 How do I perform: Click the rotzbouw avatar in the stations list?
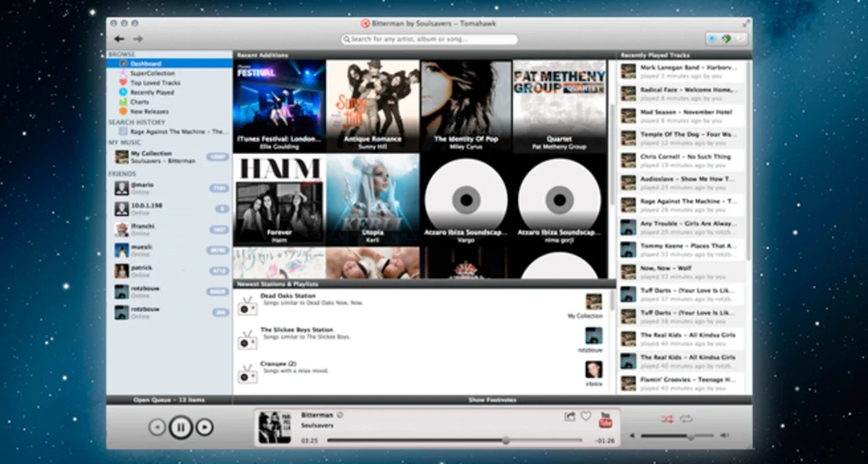(593, 336)
